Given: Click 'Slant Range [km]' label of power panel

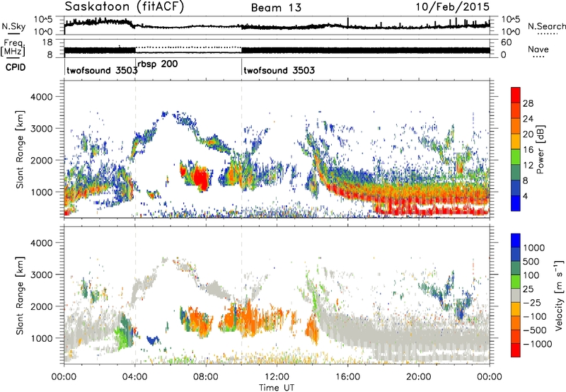Looking at the screenshot, I should [x=20, y=150].
